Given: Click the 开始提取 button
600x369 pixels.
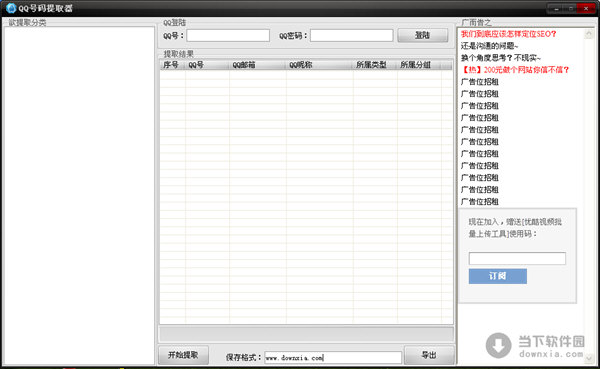Looking at the screenshot, I should tap(183, 355).
